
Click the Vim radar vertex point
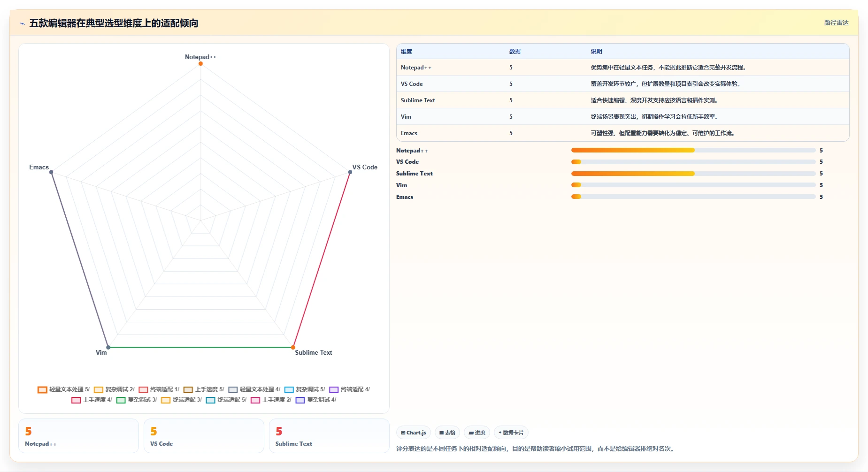click(108, 348)
